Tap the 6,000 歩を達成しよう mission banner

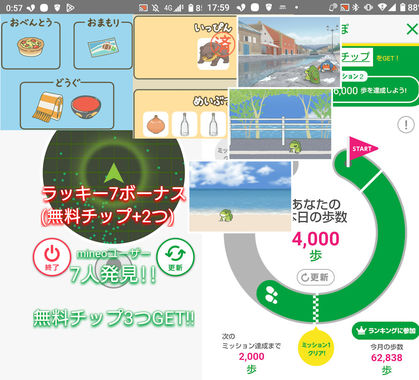coord(375,90)
